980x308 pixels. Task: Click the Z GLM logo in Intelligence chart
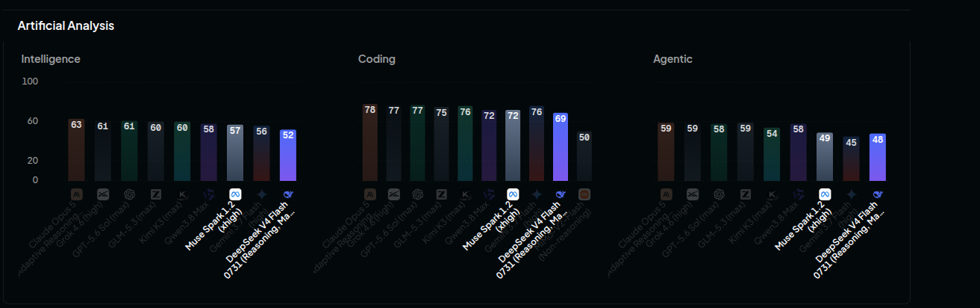(x=155, y=194)
